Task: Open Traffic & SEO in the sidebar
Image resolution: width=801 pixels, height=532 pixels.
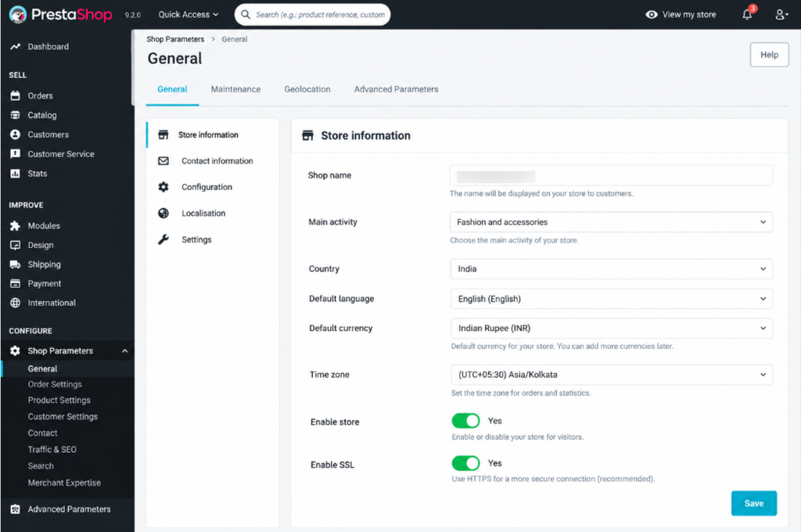Action: tap(52, 450)
